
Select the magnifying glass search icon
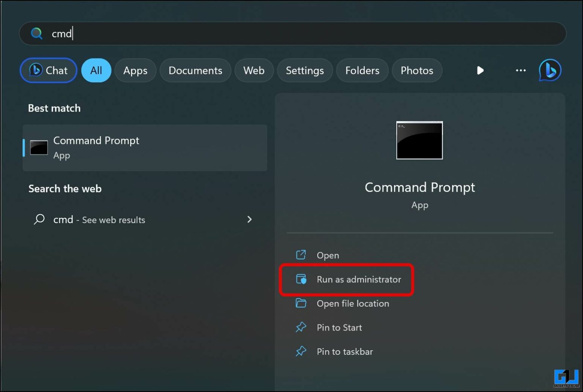coord(36,33)
